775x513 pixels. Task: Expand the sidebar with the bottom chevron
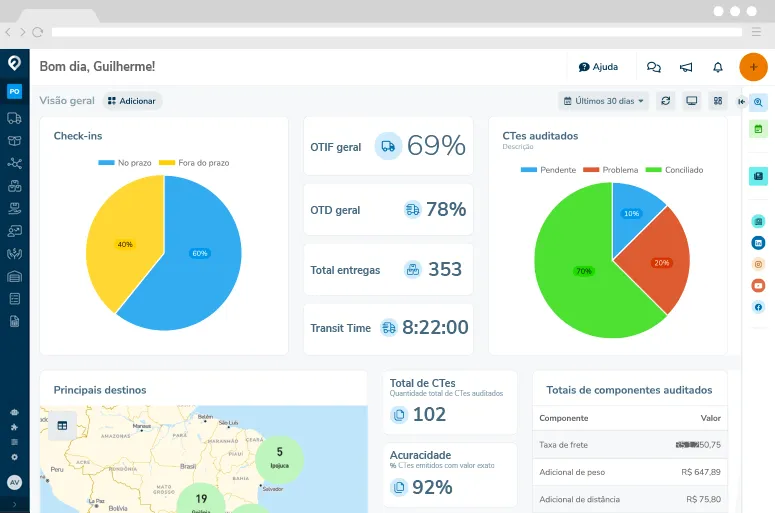click(14, 505)
